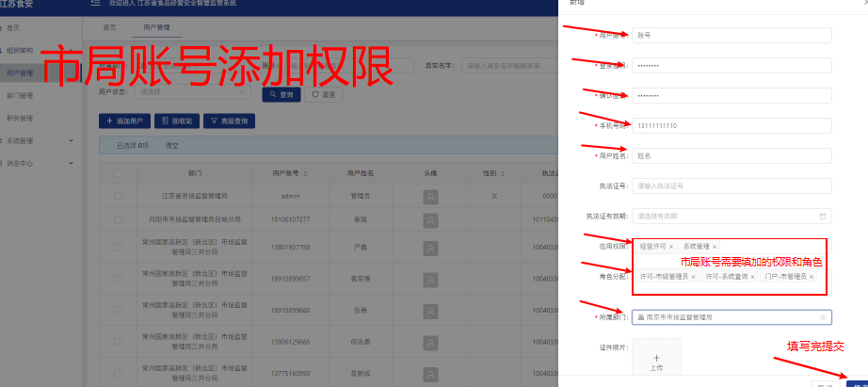This screenshot has height=387, width=868.
Task: Remove the 许可-市级管理员 role tag
Action: coord(693,277)
